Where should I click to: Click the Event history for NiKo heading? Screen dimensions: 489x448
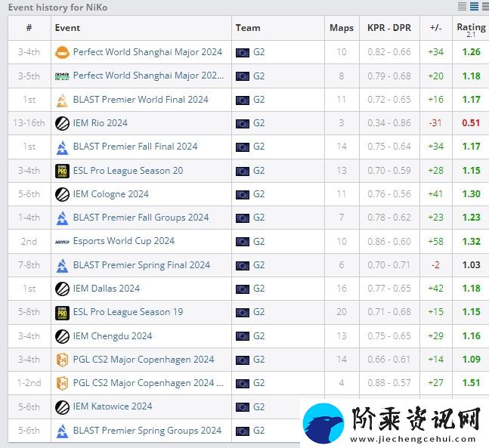tap(57, 7)
